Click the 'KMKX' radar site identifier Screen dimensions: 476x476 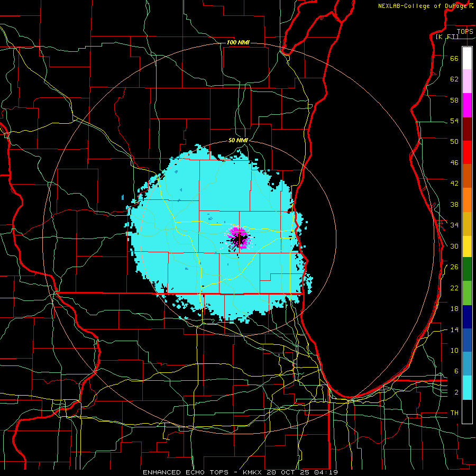[252, 472]
